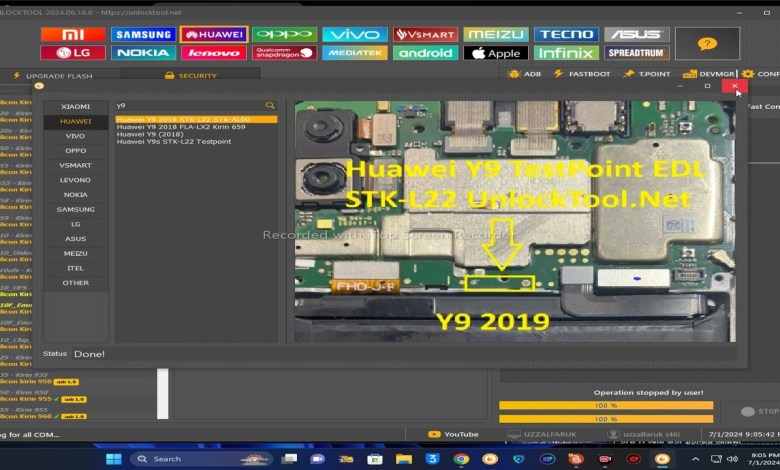780x470 pixels.
Task: Click the STOP button
Action: coord(760,411)
